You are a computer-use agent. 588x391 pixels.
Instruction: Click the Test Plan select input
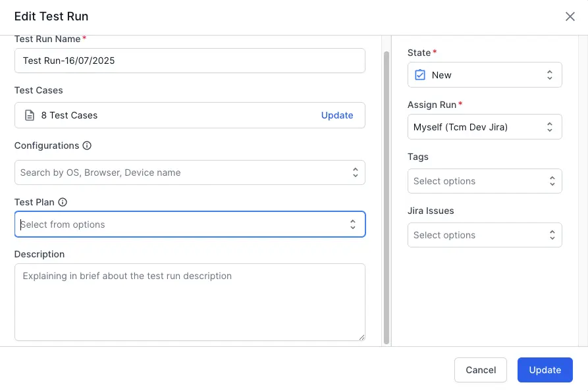(x=181, y=224)
